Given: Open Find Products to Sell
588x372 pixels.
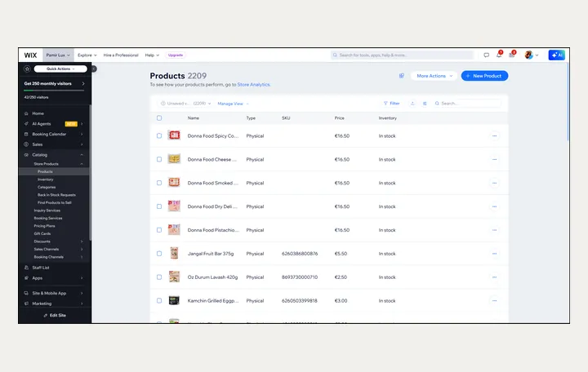Looking at the screenshot, I should point(55,202).
